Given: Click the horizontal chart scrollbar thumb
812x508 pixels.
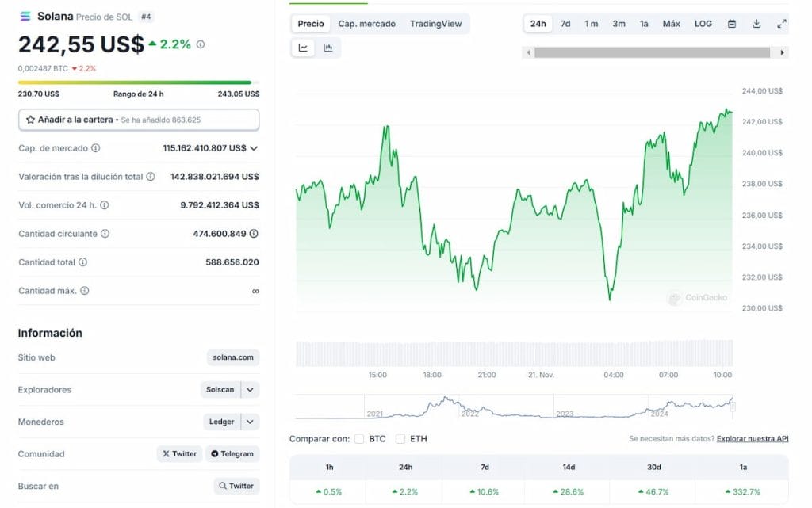Looking at the screenshot, I should [x=652, y=52].
